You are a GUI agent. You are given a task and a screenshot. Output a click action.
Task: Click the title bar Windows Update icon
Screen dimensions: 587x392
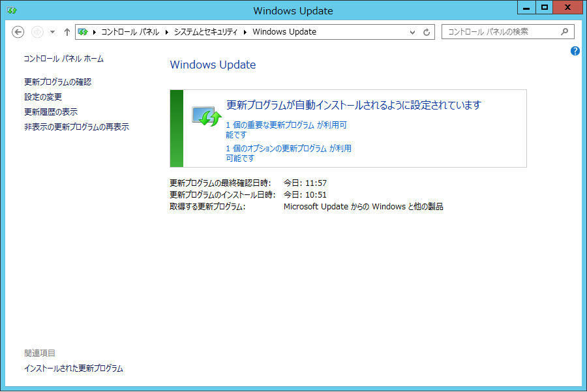click(x=12, y=10)
